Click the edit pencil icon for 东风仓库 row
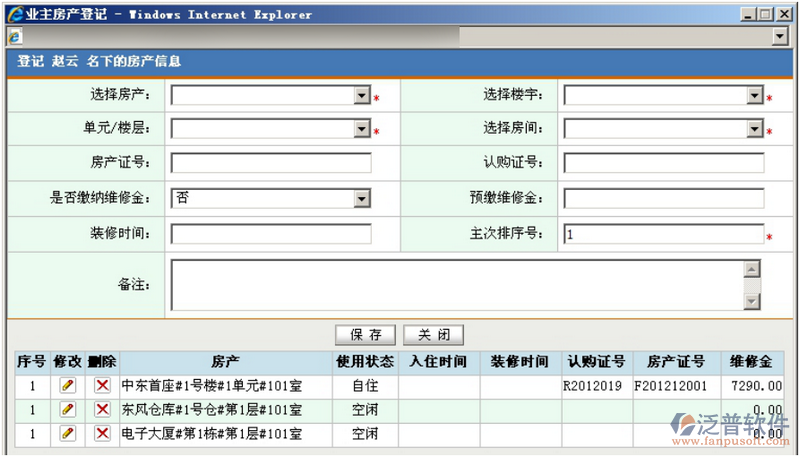This screenshot has height=457, width=800. (67, 409)
